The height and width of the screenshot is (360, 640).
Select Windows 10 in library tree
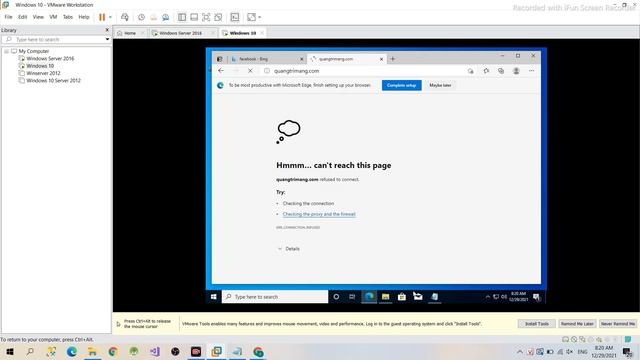[40, 66]
